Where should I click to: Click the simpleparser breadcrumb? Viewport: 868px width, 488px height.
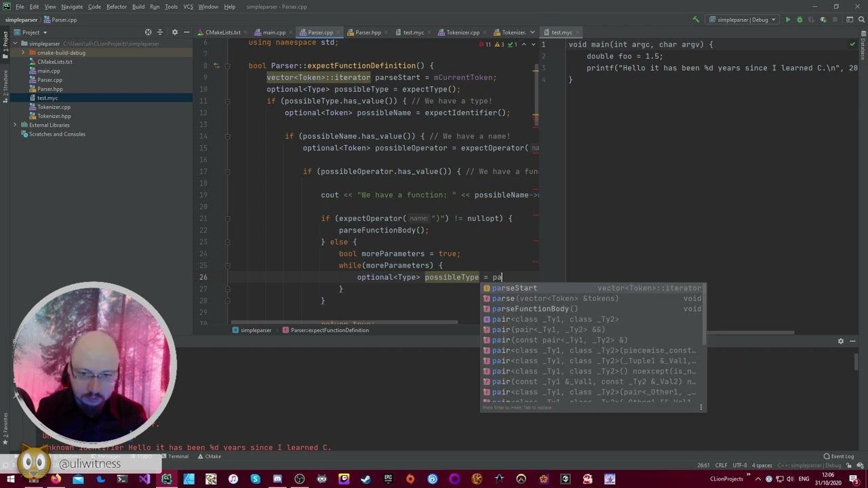click(252, 330)
